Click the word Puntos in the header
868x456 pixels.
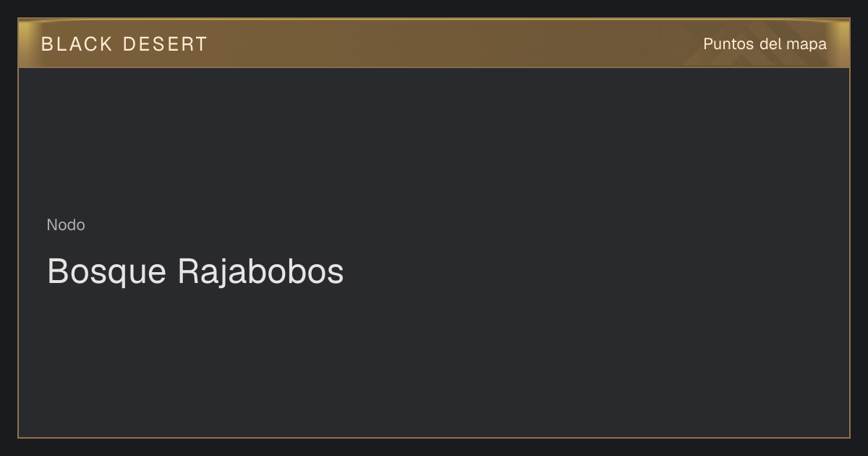coord(728,44)
